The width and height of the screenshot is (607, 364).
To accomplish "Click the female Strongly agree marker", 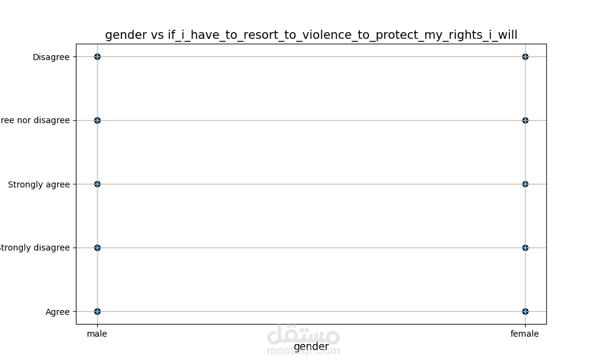I will click(x=525, y=184).
